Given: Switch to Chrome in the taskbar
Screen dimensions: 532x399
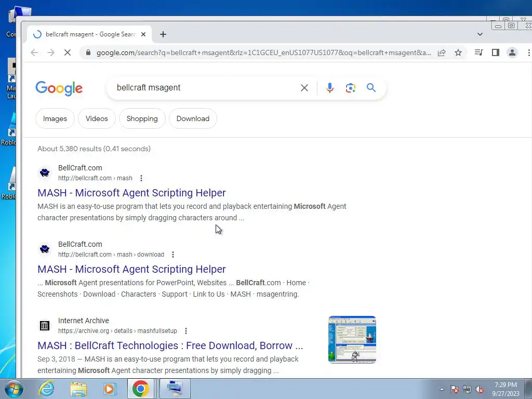Looking at the screenshot, I should click(x=141, y=389).
